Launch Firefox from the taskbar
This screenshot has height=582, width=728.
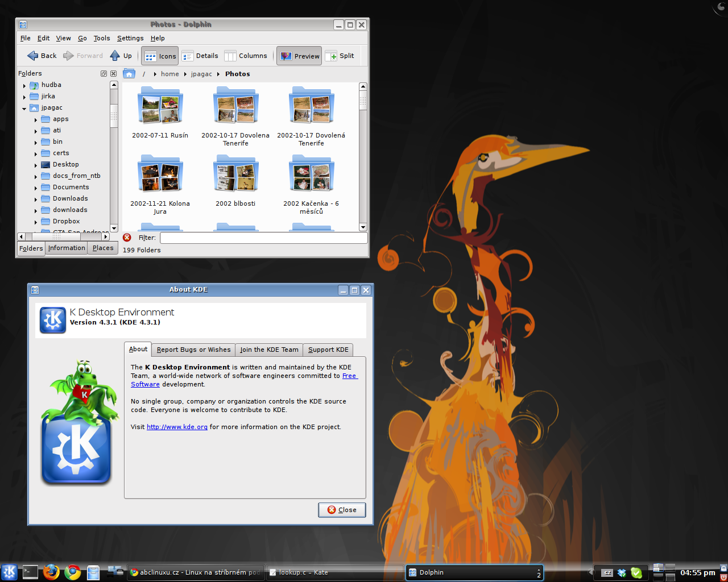click(51, 572)
